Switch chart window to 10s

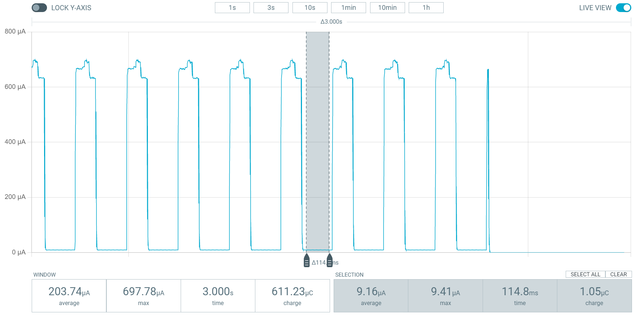click(x=310, y=8)
